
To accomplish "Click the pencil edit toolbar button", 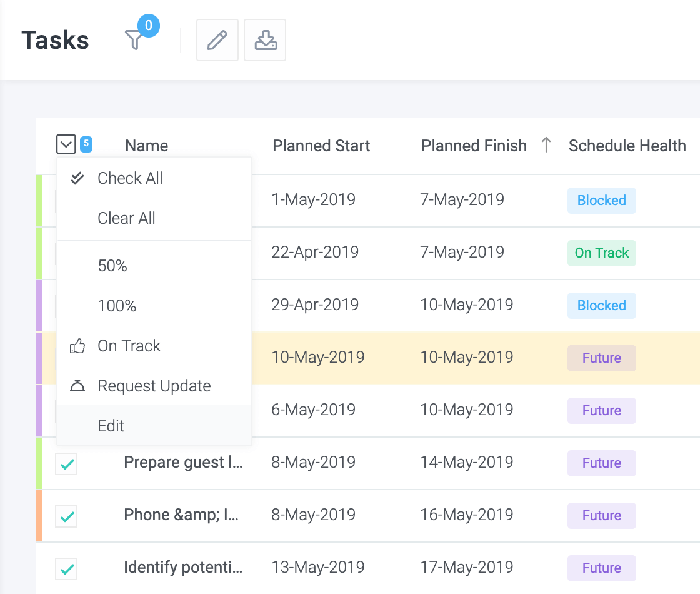I will click(217, 40).
